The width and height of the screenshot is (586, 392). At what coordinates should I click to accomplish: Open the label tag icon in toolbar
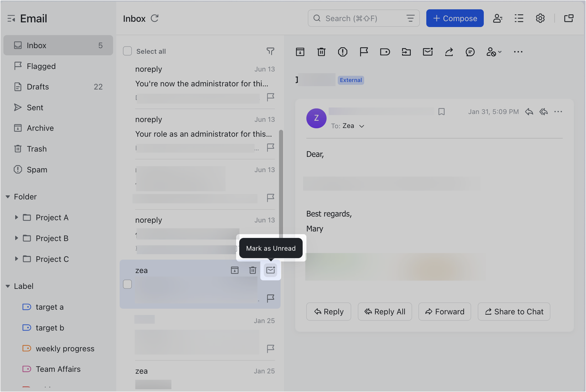(x=385, y=52)
